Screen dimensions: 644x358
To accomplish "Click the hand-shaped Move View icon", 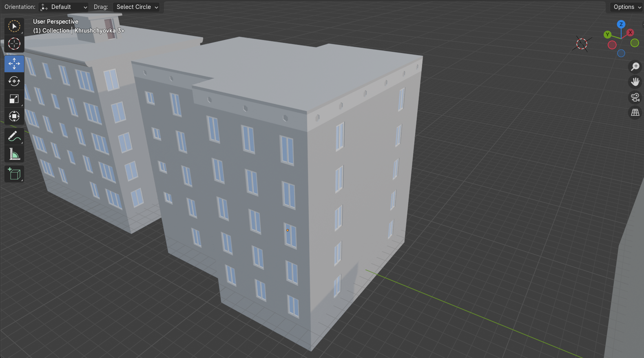I will (635, 82).
